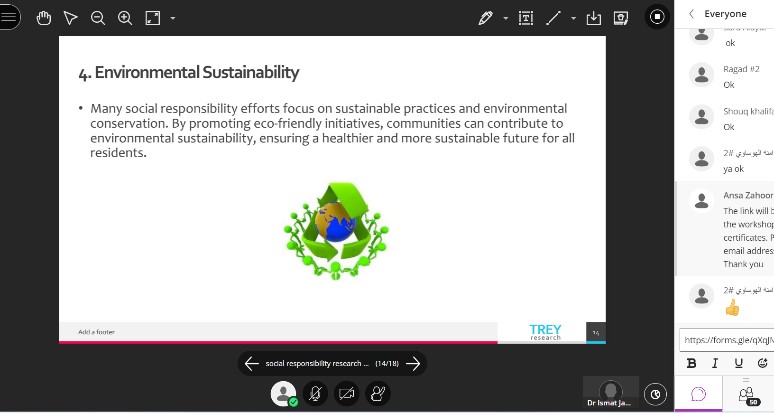Go to the next slide
The width and height of the screenshot is (774, 413).
click(413, 364)
